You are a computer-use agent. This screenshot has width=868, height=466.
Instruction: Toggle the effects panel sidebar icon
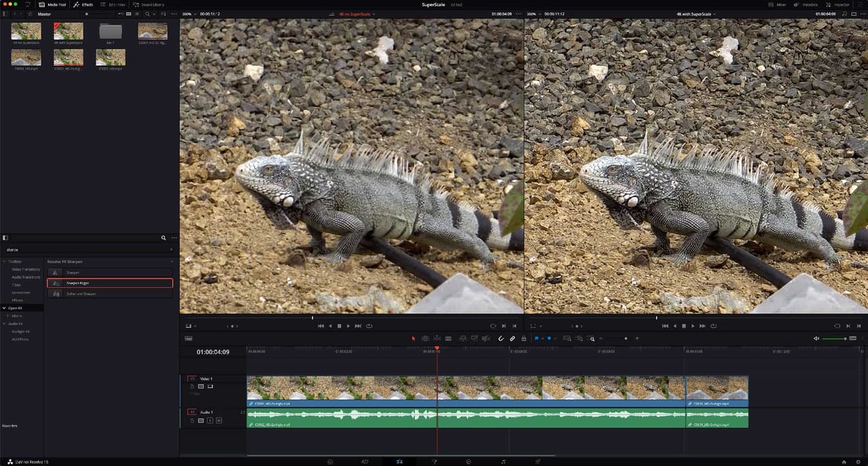(6, 238)
